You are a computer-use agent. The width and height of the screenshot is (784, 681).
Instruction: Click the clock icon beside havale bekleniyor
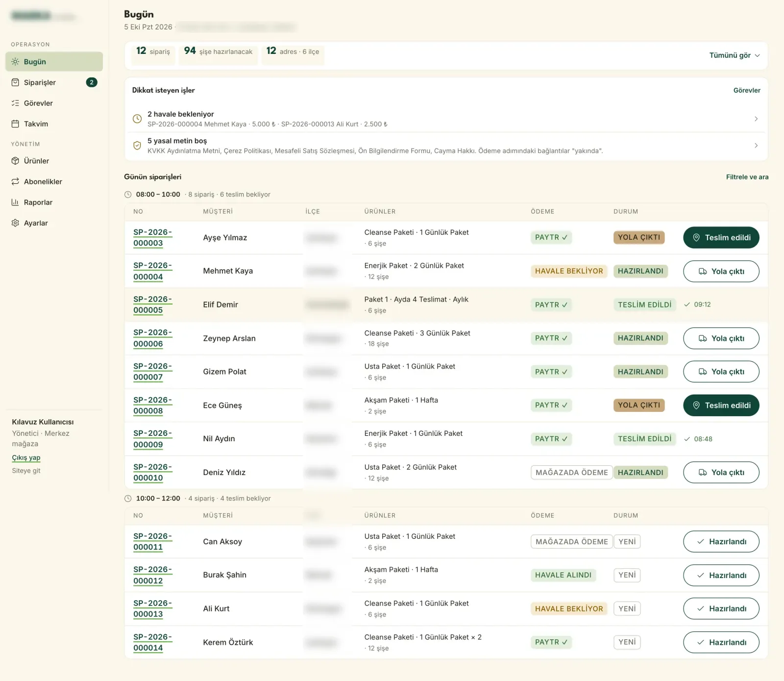(137, 119)
